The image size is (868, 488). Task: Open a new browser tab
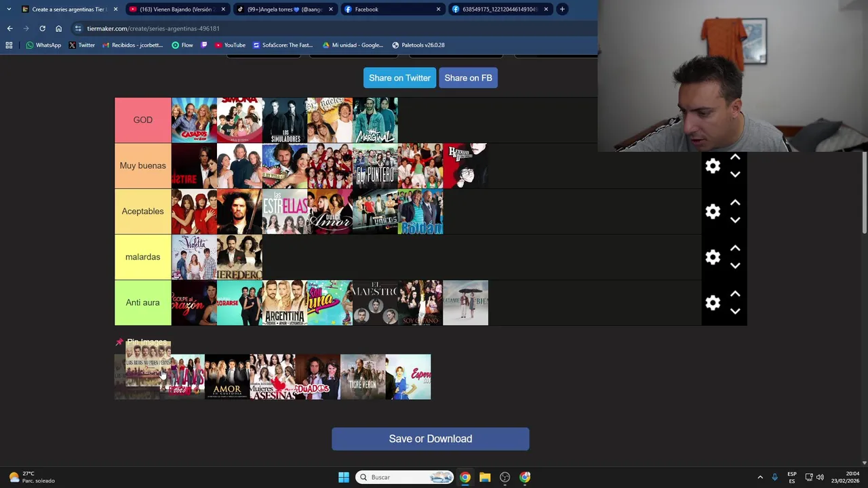[x=562, y=9]
